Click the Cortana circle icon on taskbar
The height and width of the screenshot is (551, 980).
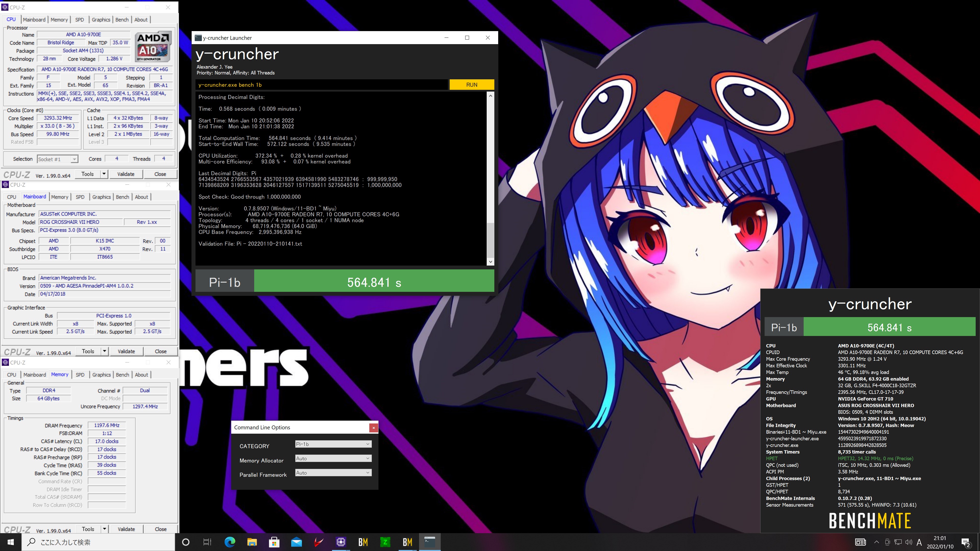pyautogui.click(x=186, y=542)
